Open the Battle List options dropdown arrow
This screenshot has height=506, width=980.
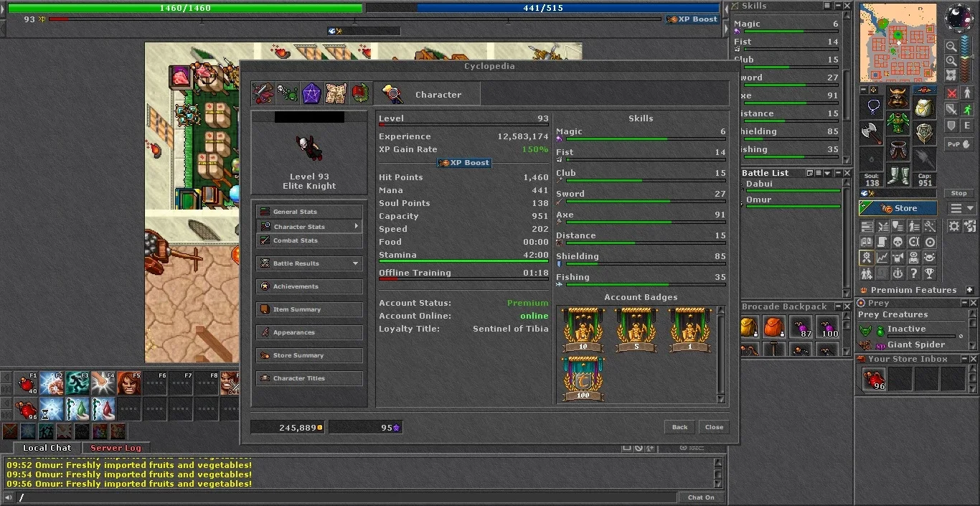827,173
